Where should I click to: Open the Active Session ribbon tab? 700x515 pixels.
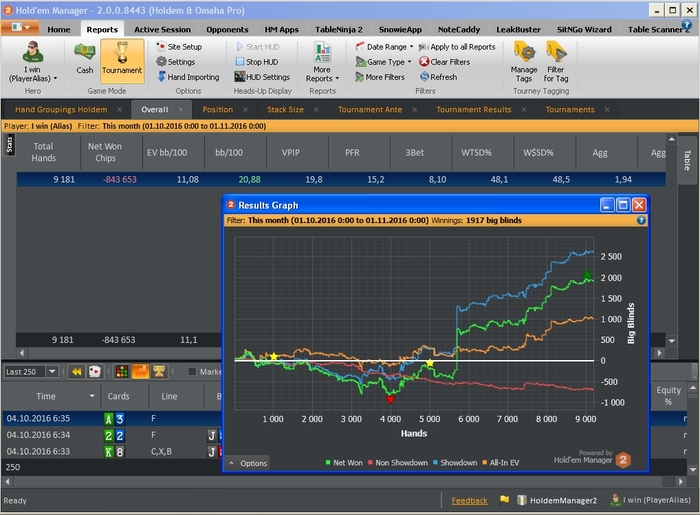(x=162, y=29)
